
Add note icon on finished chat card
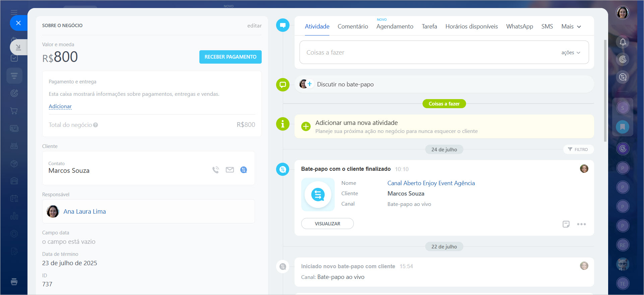[x=566, y=224]
